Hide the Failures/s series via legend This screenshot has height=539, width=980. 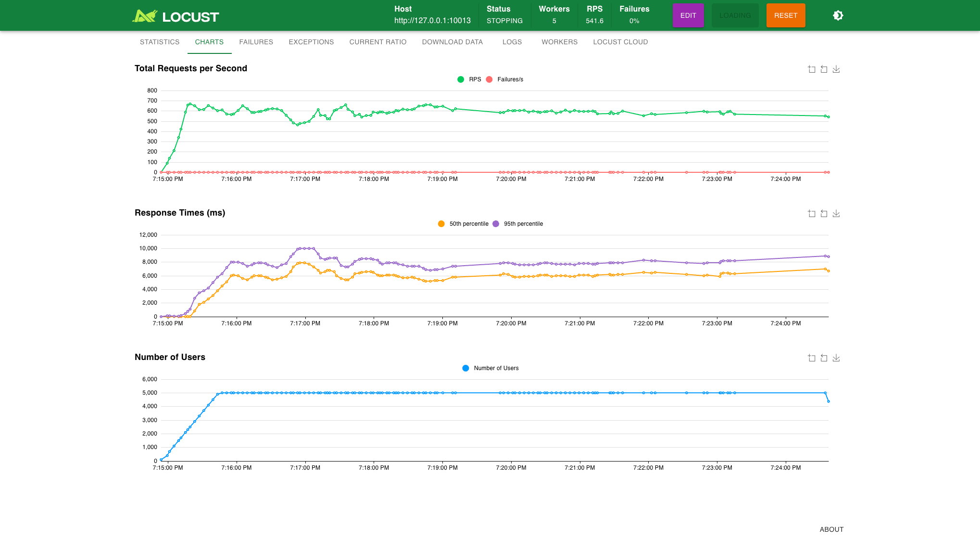[x=505, y=79]
